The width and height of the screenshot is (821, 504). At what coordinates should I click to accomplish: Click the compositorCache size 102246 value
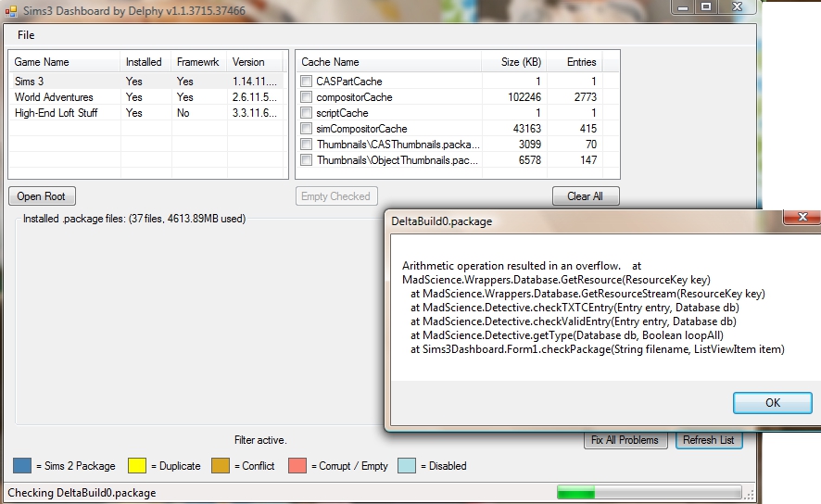point(524,97)
